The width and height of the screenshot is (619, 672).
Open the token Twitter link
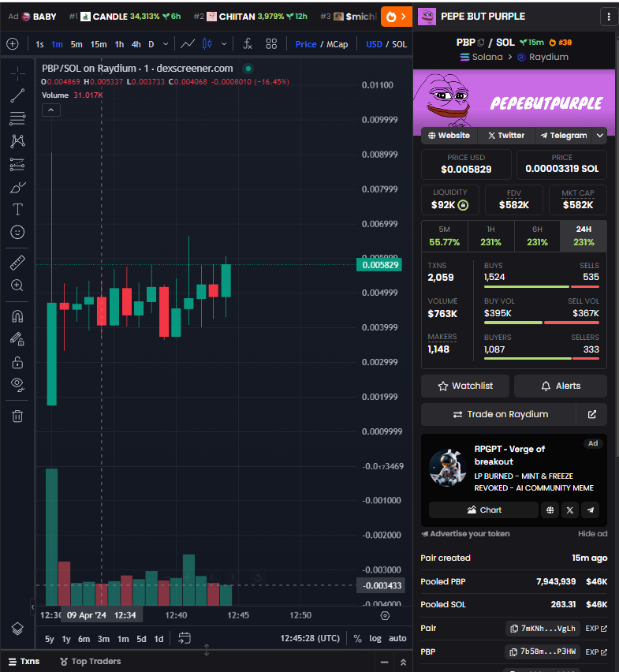[506, 136]
